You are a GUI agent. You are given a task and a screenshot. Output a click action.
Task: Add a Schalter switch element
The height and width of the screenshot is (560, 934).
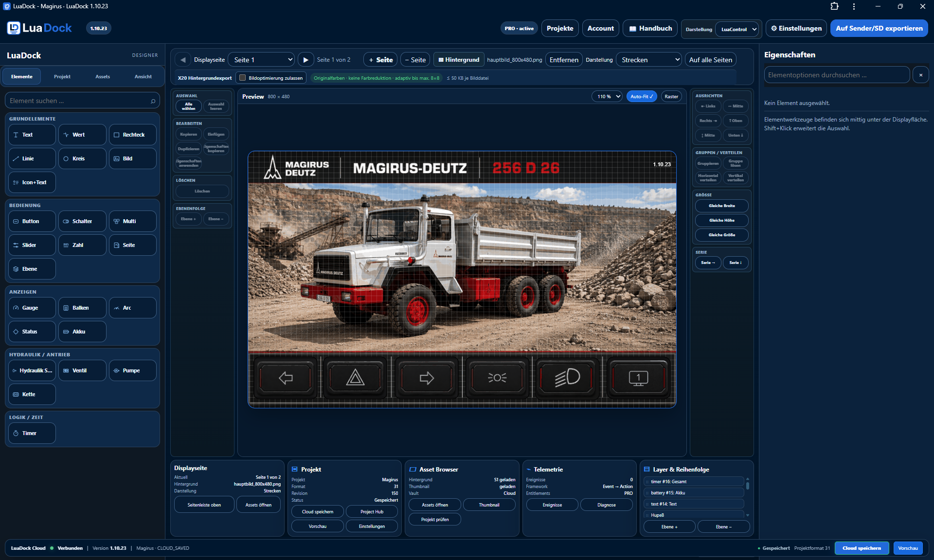click(x=82, y=221)
